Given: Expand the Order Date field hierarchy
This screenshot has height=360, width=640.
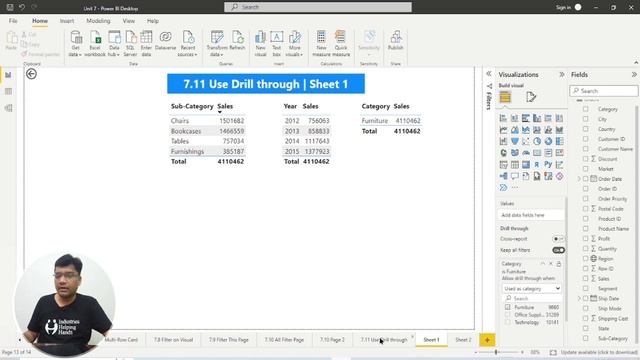Looking at the screenshot, I should [579, 179].
